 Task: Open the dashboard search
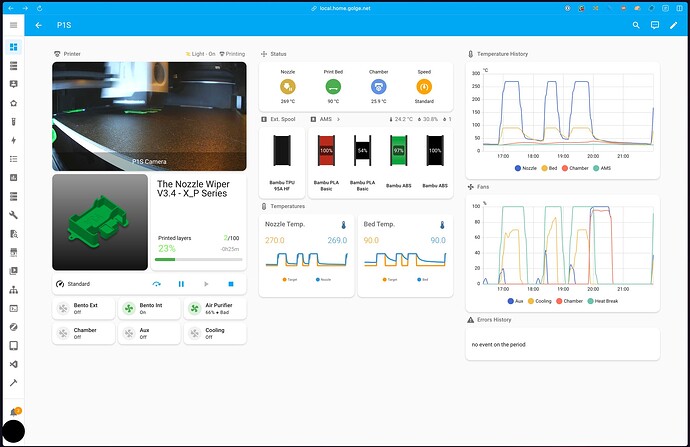[636, 25]
